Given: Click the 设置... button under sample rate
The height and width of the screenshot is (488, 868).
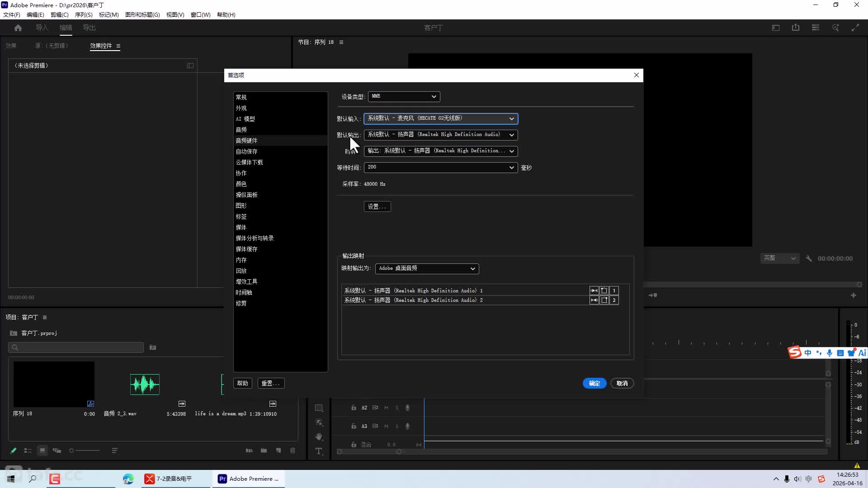Looking at the screenshot, I should click(x=377, y=206).
